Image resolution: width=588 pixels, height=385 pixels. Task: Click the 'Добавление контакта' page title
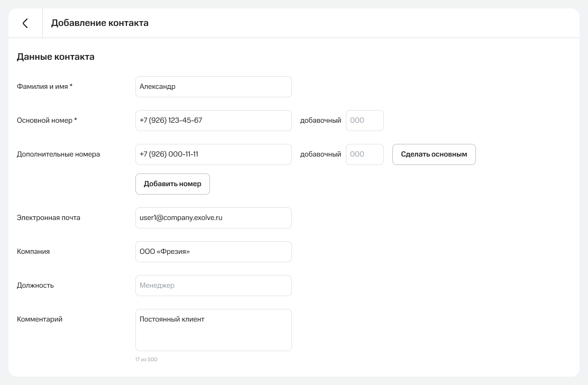99,23
